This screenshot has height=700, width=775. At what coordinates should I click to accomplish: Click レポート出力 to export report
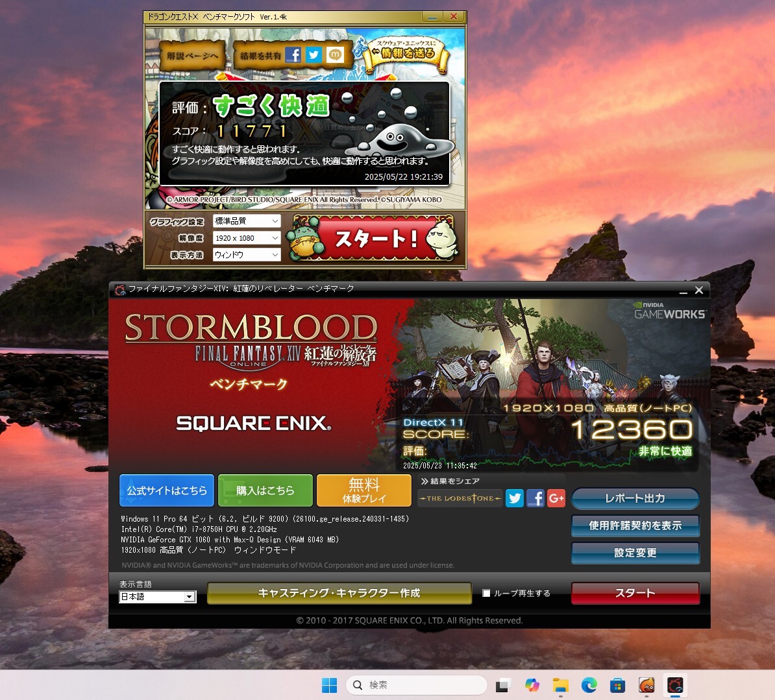[x=635, y=498]
